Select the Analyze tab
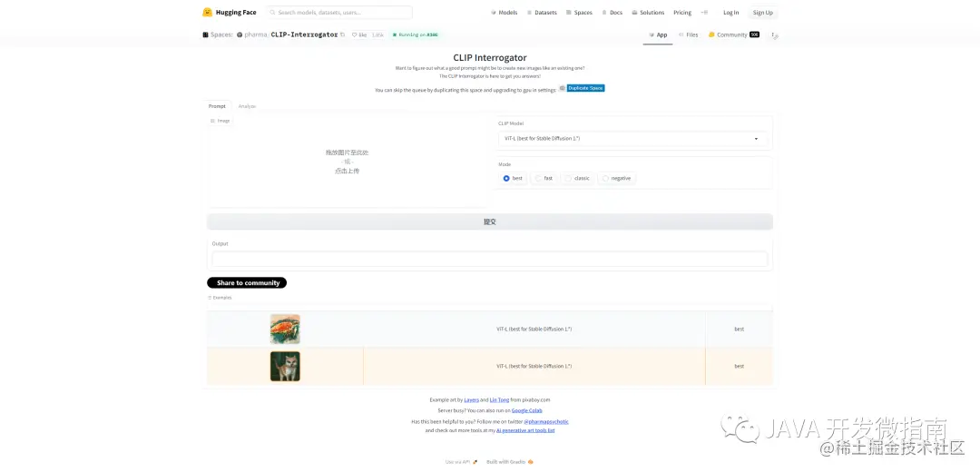The height and width of the screenshot is (472, 980). click(247, 106)
